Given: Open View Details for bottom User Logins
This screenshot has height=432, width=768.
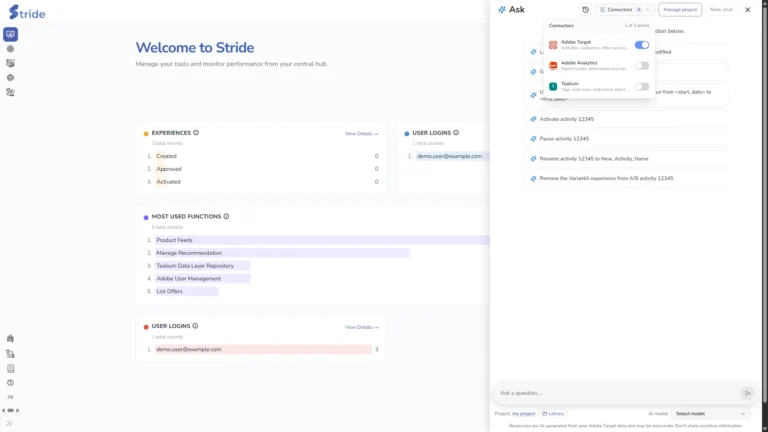Looking at the screenshot, I should tap(361, 327).
